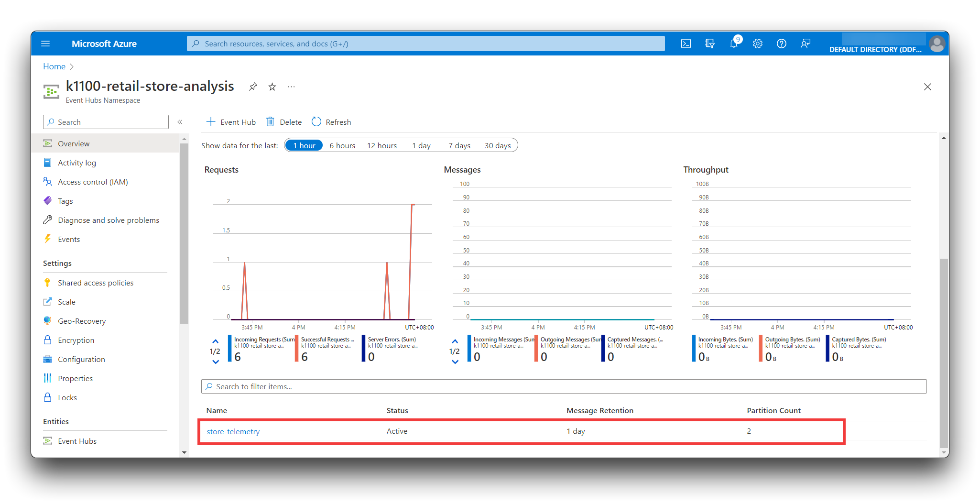The height and width of the screenshot is (504, 980).
Task: Click the Successful Requests legend swatch
Action: coord(297,348)
